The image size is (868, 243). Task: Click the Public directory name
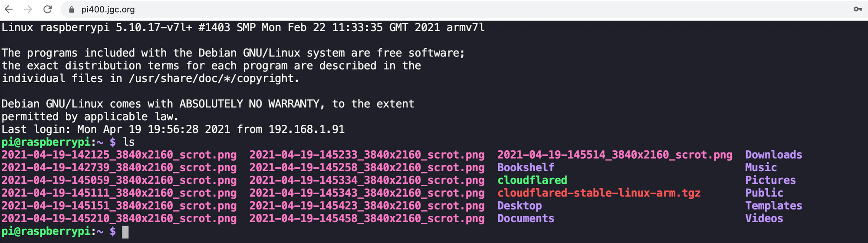[764, 193]
